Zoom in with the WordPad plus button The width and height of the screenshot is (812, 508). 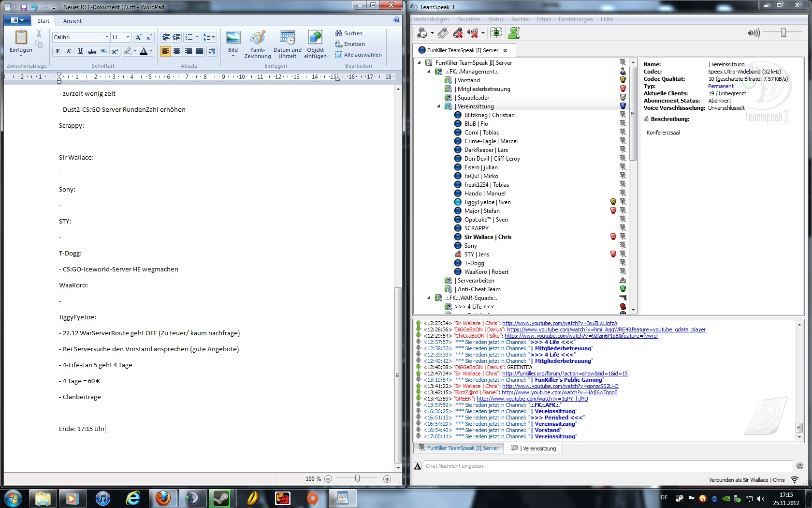(x=387, y=479)
